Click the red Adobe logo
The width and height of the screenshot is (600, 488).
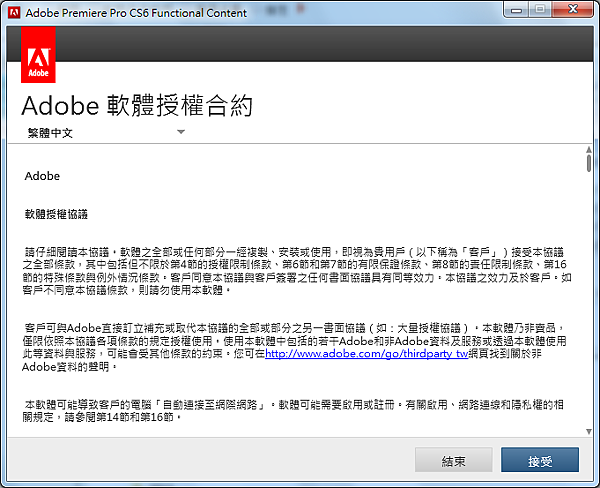coord(38,55)
